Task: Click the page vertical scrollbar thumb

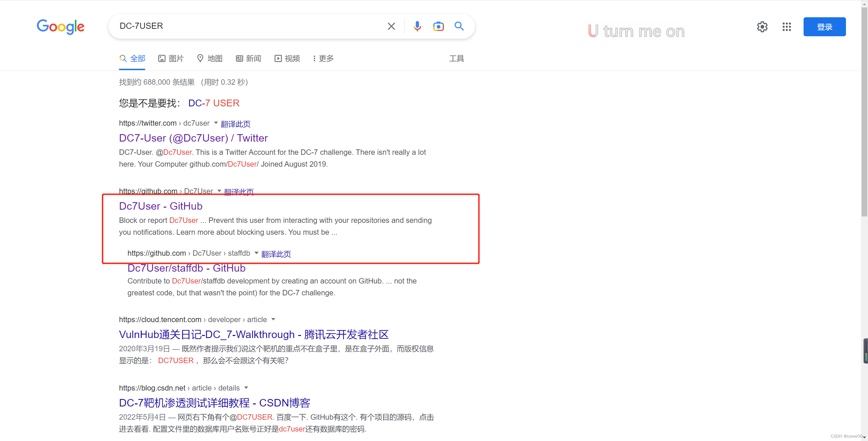Action: tap(864, 112)
